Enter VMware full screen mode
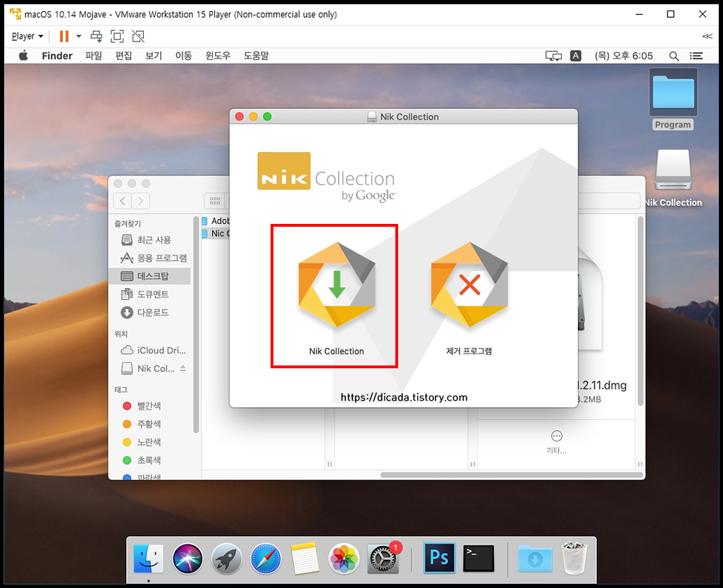Viewport: 723px width, 588px height. click(x=117, y=36)
